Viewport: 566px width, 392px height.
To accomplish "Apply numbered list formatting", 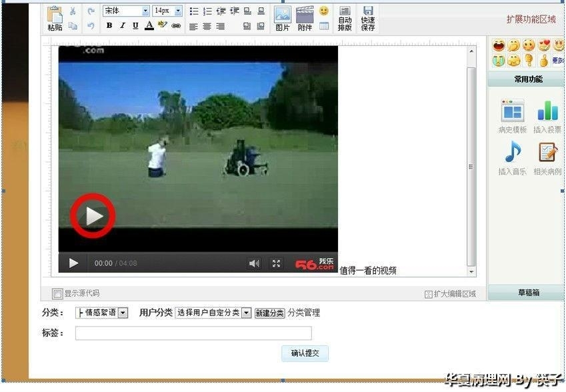I will click(207, 11).
